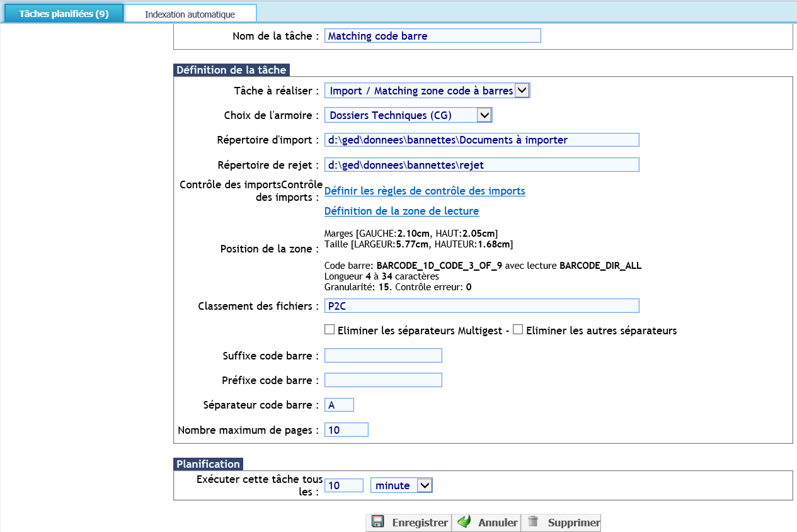Click into Répertoire de rejet field
This screenshot has width=797, height=532.
[481, 165]
